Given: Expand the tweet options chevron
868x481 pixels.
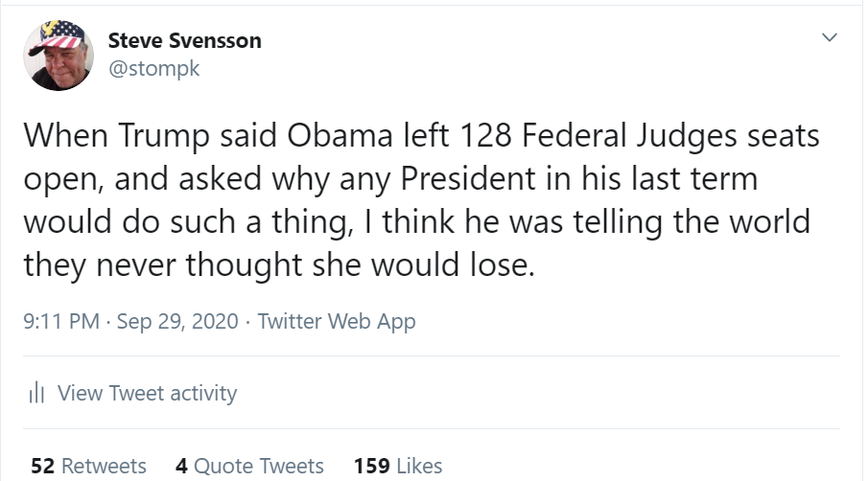Looking at the screenshot, I should [830, 38].
